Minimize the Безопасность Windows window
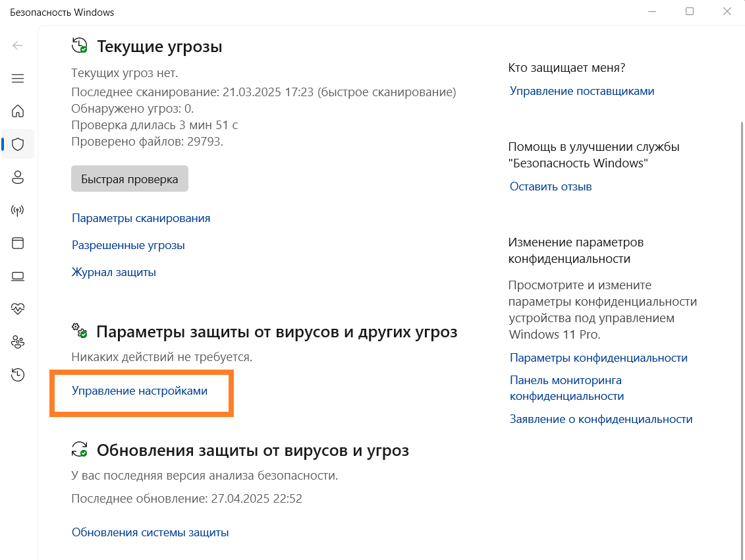This screenshot has height=560, width=745. [652, 11]
